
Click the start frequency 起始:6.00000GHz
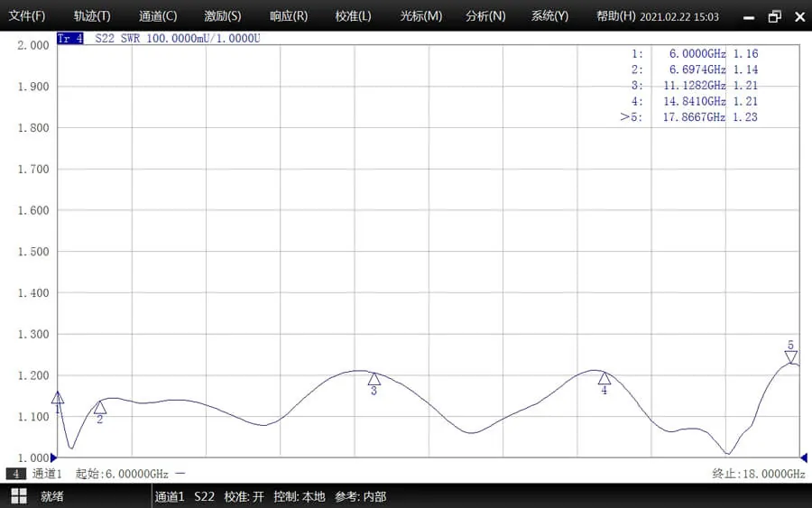tap(122, 474)
